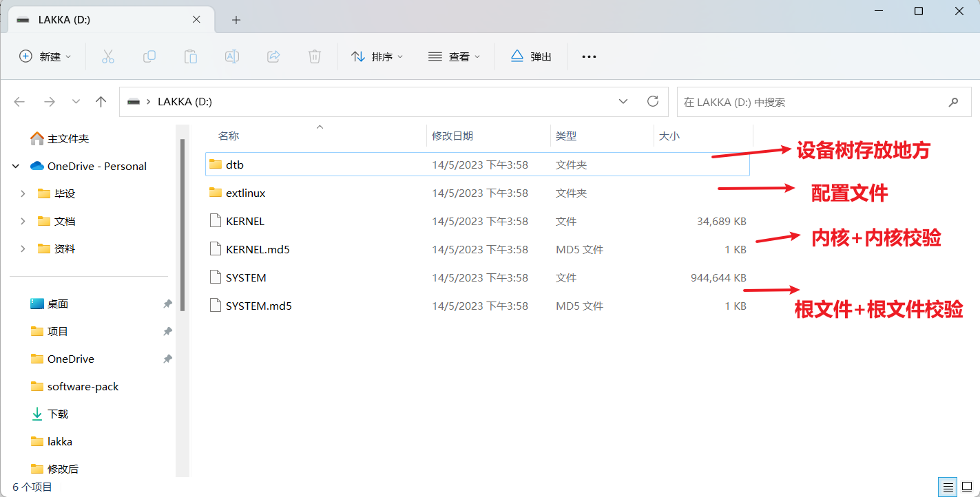
Task: Expand the 毕设 folder in sidebar
Action: pyautogui.click(x=23, y=193)
